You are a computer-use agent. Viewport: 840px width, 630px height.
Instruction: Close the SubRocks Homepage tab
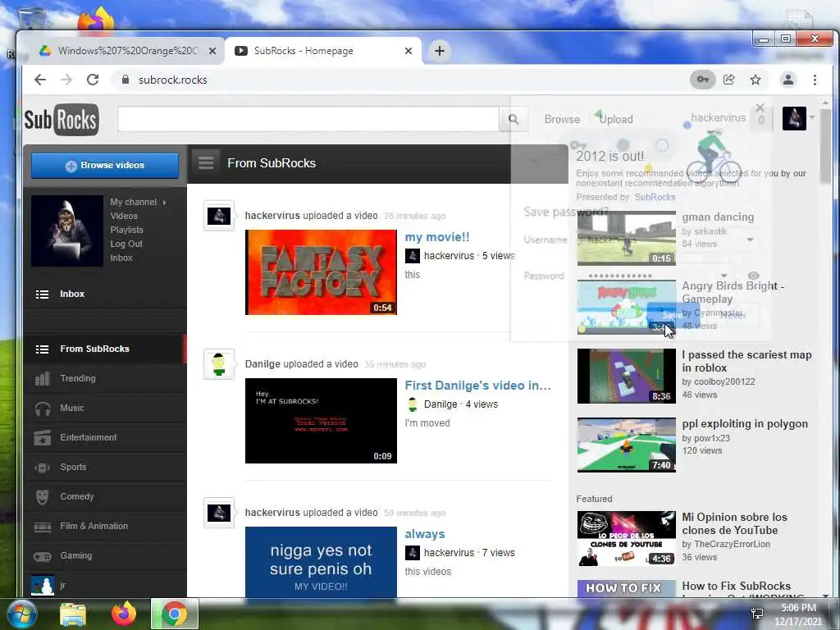409,51
